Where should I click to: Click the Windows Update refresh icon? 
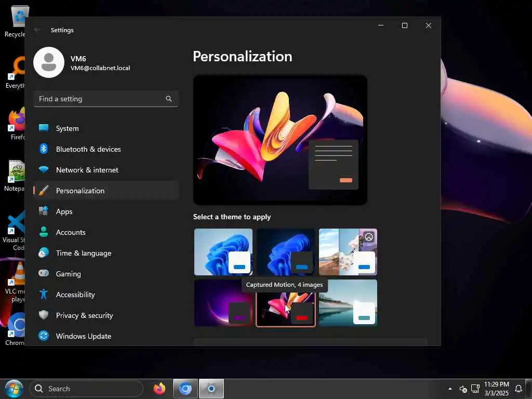44,336
